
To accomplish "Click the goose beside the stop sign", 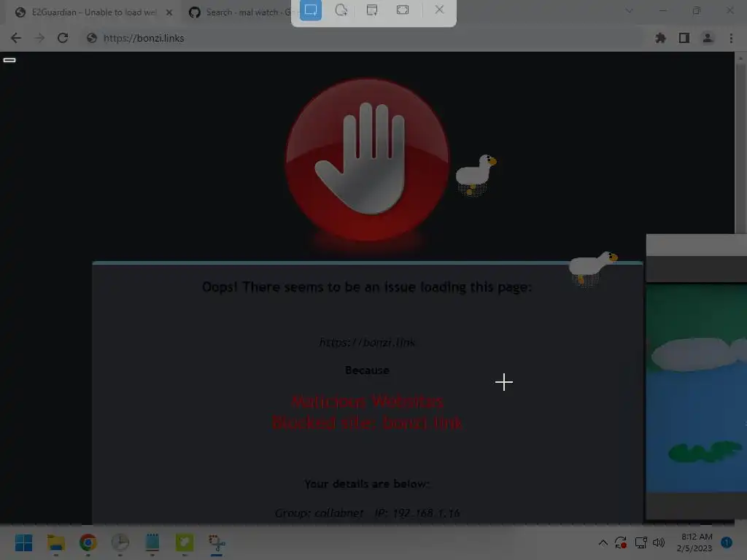I will (x=476, y=174).
